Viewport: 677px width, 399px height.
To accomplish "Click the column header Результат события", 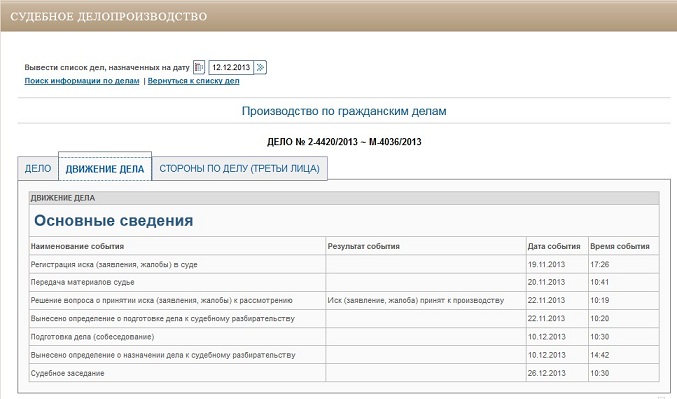I will [364, 246].
